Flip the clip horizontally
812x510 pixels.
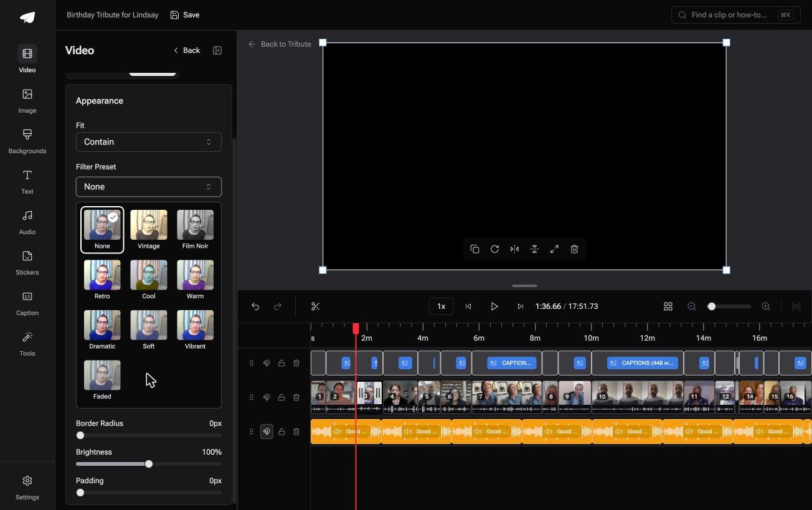coord(514,249)
